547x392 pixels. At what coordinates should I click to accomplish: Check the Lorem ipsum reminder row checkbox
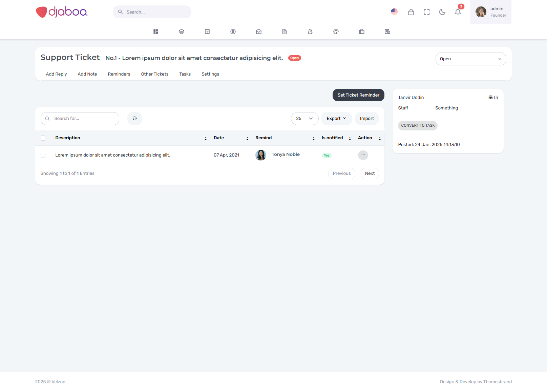pos(43,155)
